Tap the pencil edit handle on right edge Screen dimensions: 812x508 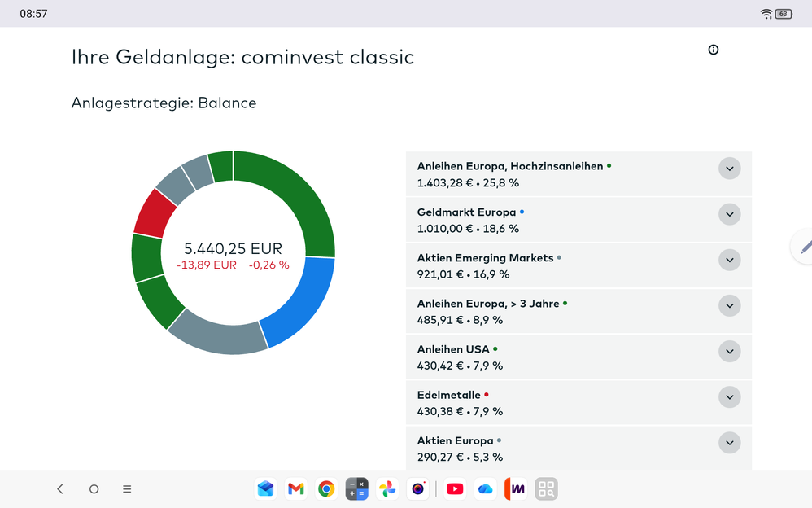coord(803,247)
